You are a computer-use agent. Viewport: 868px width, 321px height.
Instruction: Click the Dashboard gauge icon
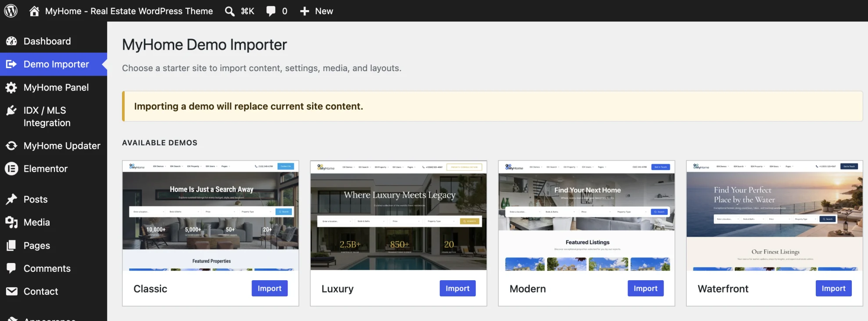[11, 41]
